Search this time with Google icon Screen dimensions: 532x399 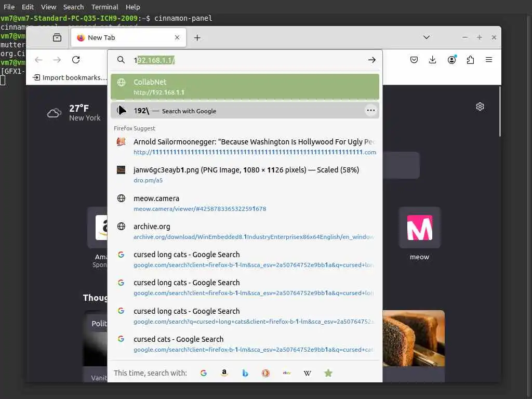point(204,373)
